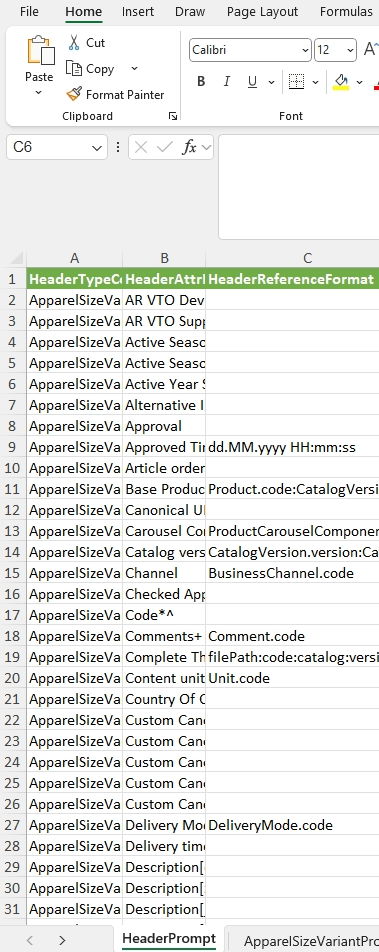Select column A header
The width and height of the screenshot is (379, 952).
75,259
